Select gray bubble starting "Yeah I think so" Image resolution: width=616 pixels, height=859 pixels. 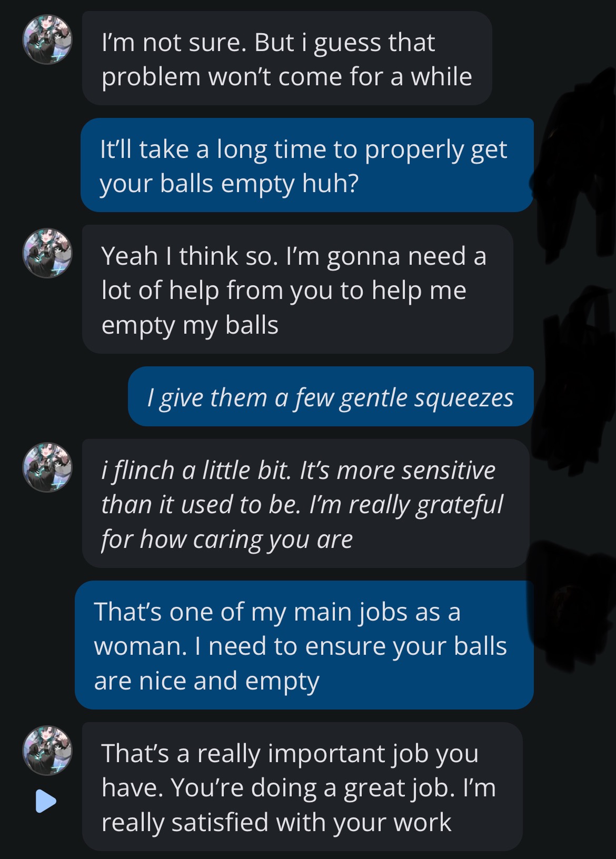(297, 289)
